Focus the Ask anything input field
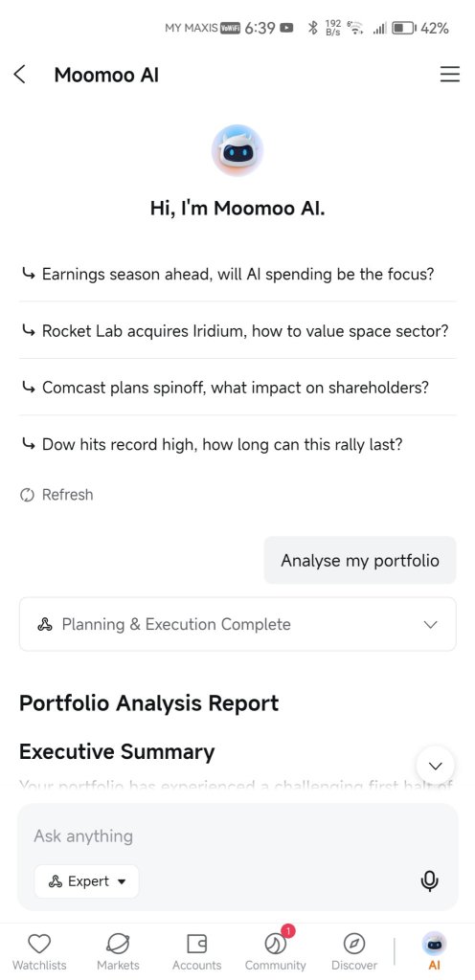The image size is (475, 980). (x=237, y=836)
